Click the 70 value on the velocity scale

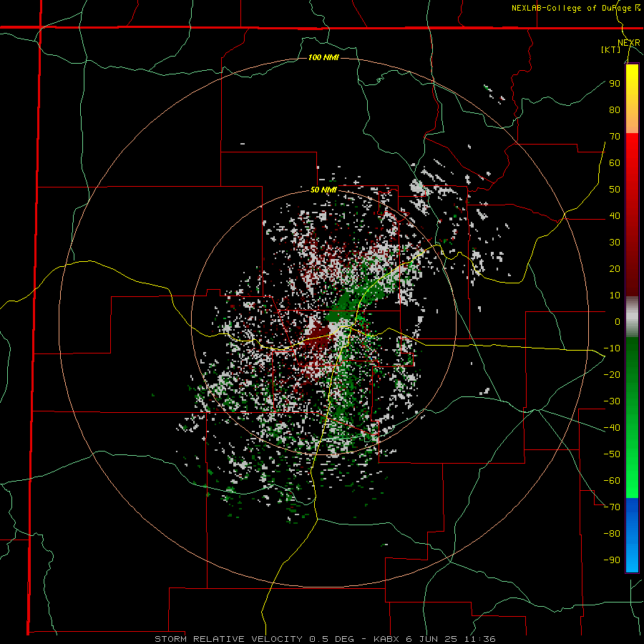point(615,137)
